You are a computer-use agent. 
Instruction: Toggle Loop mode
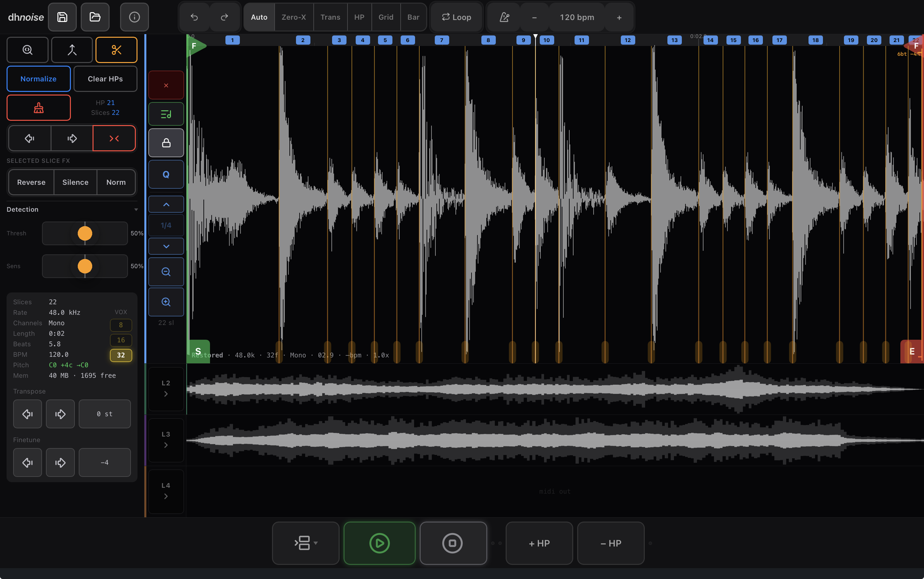coord(457,17)
